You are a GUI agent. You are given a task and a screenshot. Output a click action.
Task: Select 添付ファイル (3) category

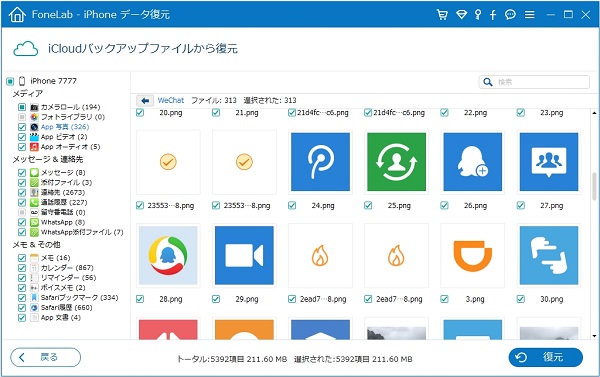[66, 183]
